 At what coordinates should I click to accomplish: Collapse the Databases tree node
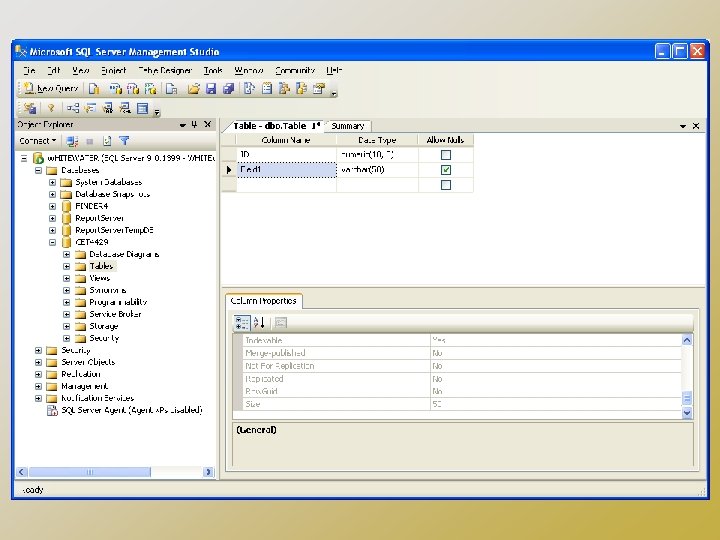(38, 170)
